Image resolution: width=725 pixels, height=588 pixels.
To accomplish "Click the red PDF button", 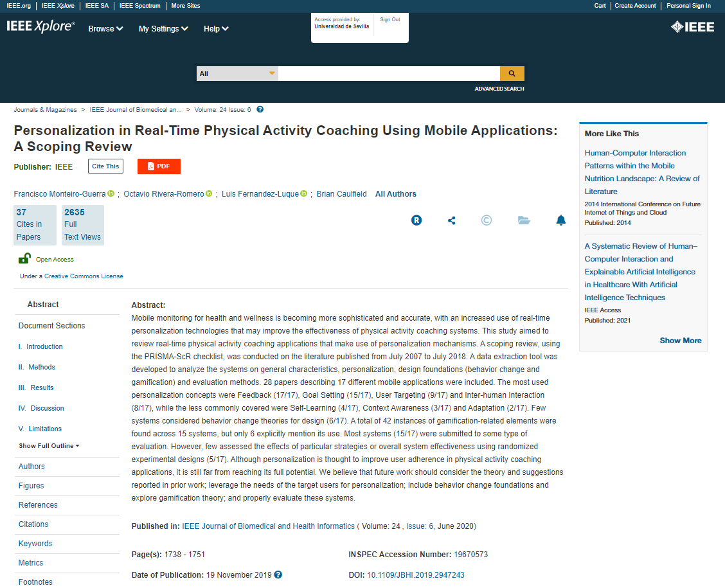I will coord(159,166).
